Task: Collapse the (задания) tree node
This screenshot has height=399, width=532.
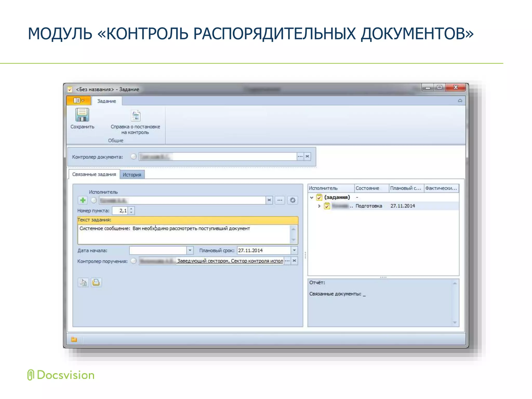Action: coord(312,197)
